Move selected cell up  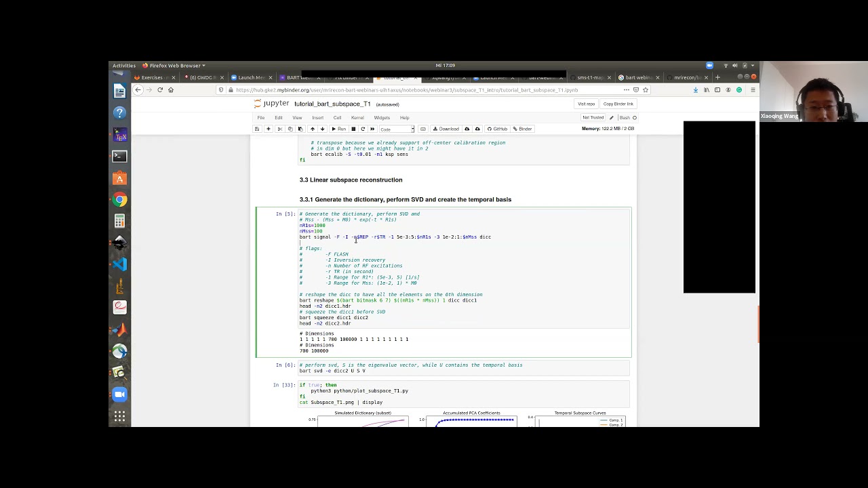(312, 129)
